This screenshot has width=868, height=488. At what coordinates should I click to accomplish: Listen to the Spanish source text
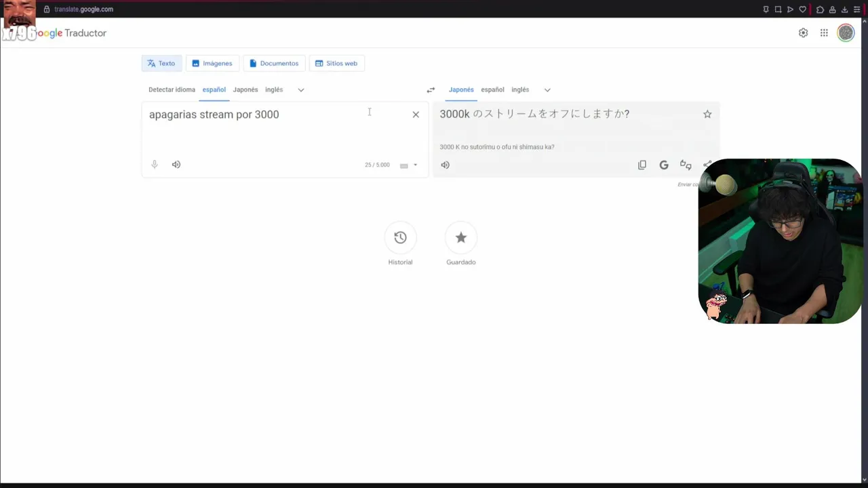176,165
